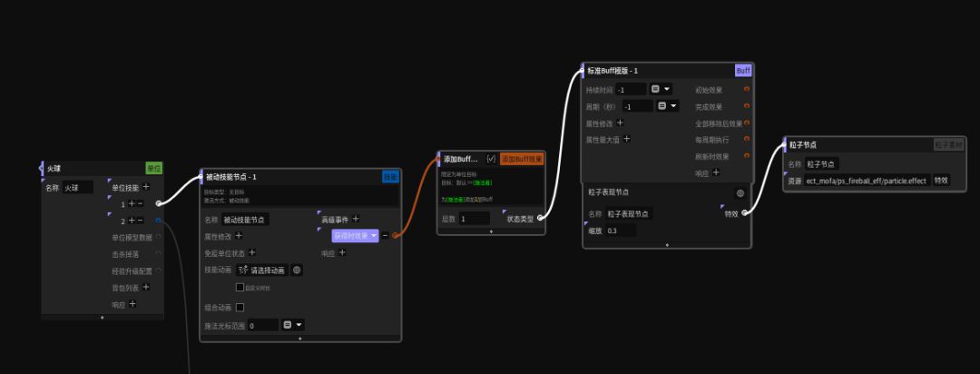Click 获得时效果 orange output port
Viewport: 980px width, 374px height.
(395, 236)
